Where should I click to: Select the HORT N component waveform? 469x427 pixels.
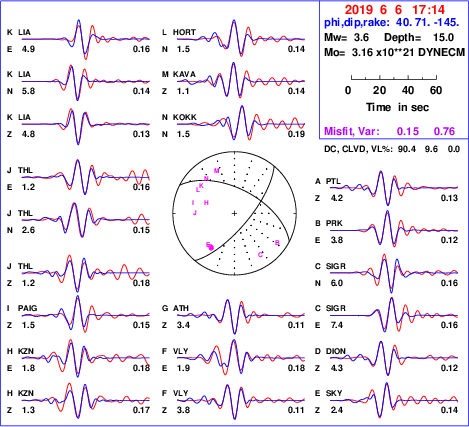241,38
